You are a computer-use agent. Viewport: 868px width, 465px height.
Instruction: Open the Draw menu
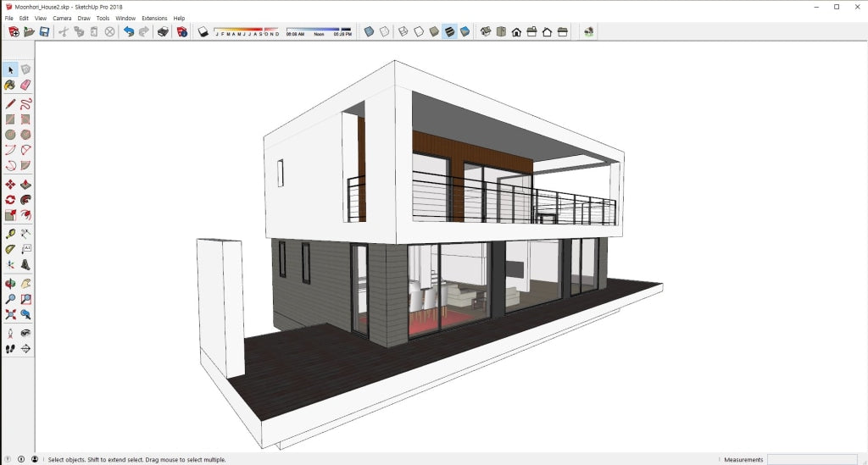coord(84,19)
